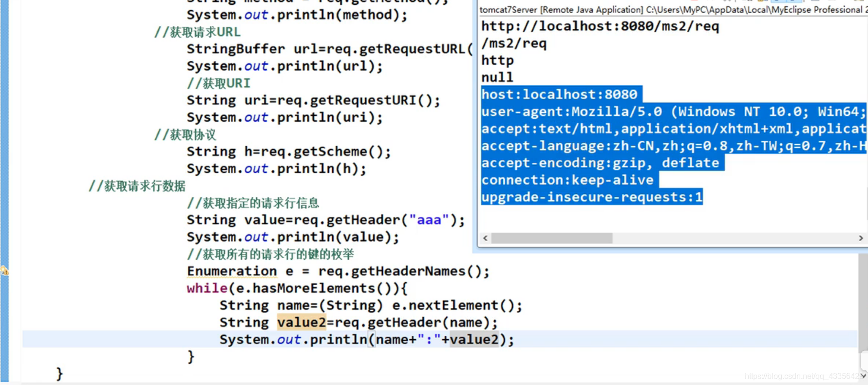Image resolution: width=868 pixels, height=385 pixels.
Task: Click the console output line /ms2/req
Action: 514,43
